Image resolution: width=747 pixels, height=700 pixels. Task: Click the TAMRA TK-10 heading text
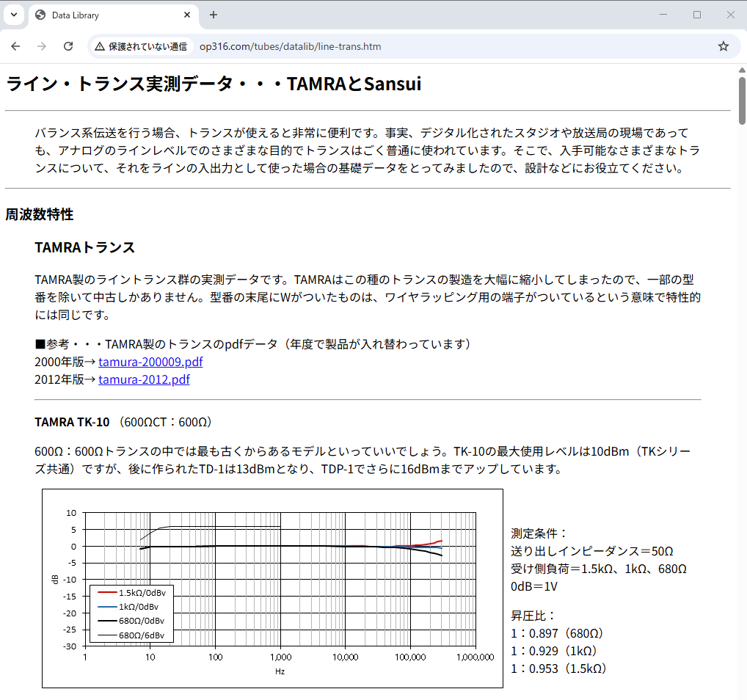click(72, 422)
